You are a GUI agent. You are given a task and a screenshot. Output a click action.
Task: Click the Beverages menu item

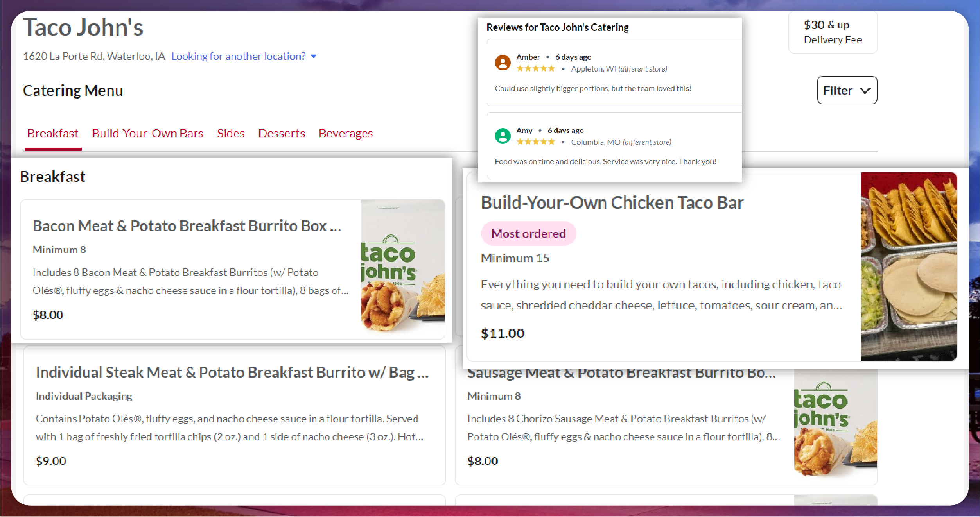[345, 133]
